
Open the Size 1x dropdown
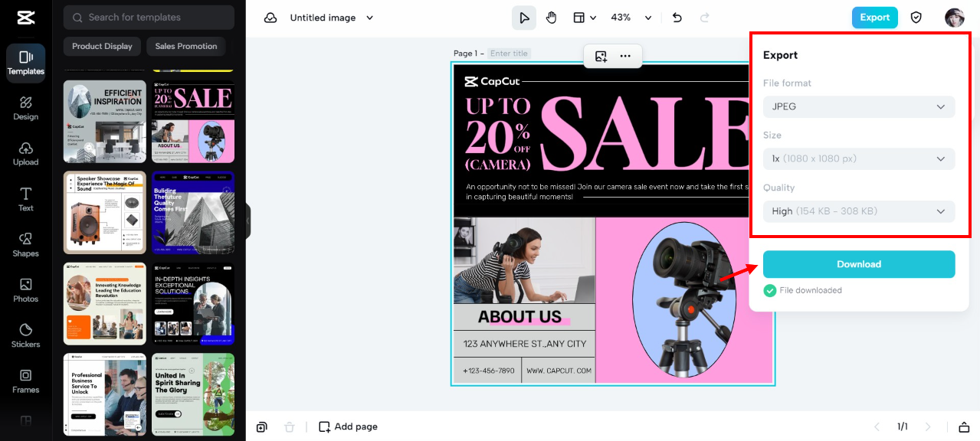pyautogui.click(x=858, y=158)
